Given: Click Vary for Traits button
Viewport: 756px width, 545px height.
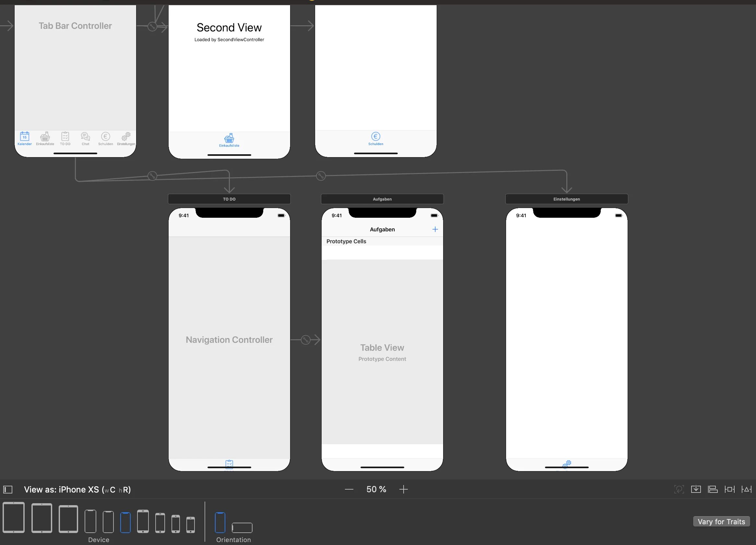Looking at the screenshot, I should tap(719, 522).
